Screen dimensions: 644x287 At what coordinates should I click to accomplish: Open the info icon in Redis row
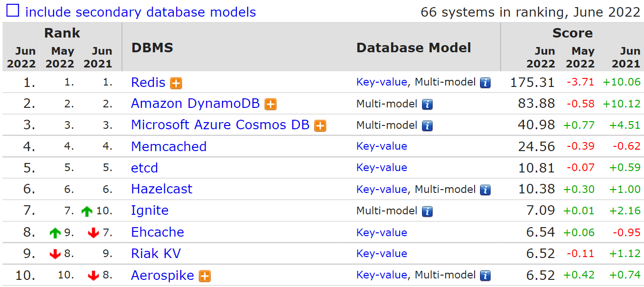click(485, 83)
